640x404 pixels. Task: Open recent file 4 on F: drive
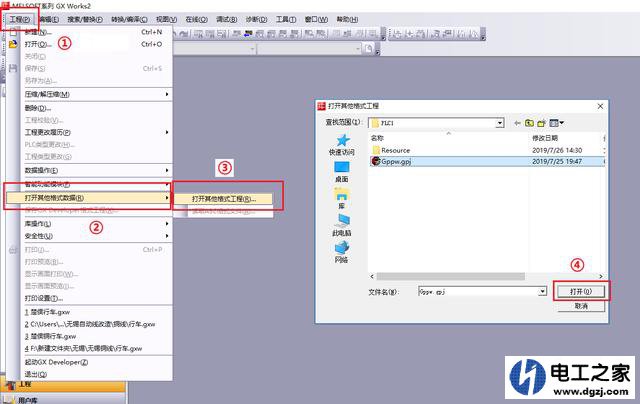[96, 349]
